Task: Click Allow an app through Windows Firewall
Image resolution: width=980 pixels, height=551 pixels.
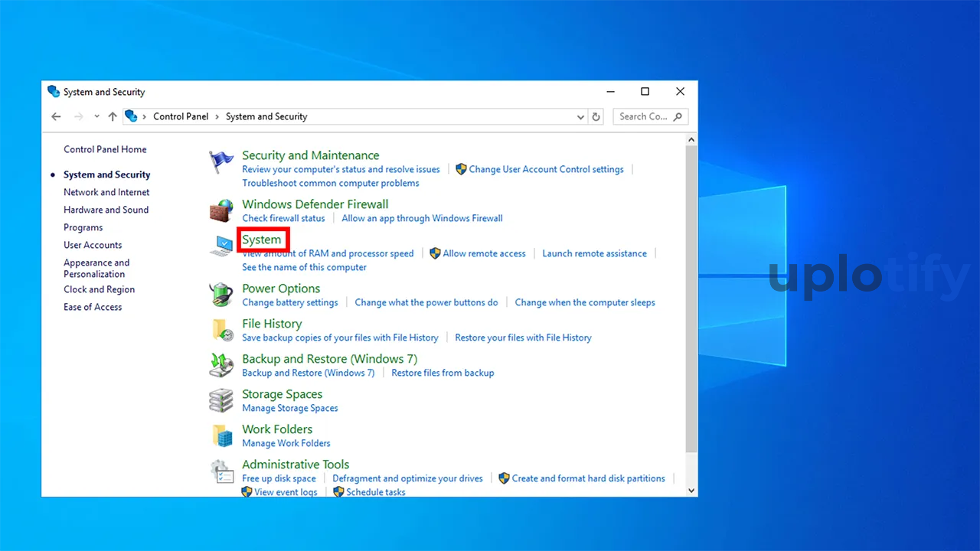Action: 422,218
